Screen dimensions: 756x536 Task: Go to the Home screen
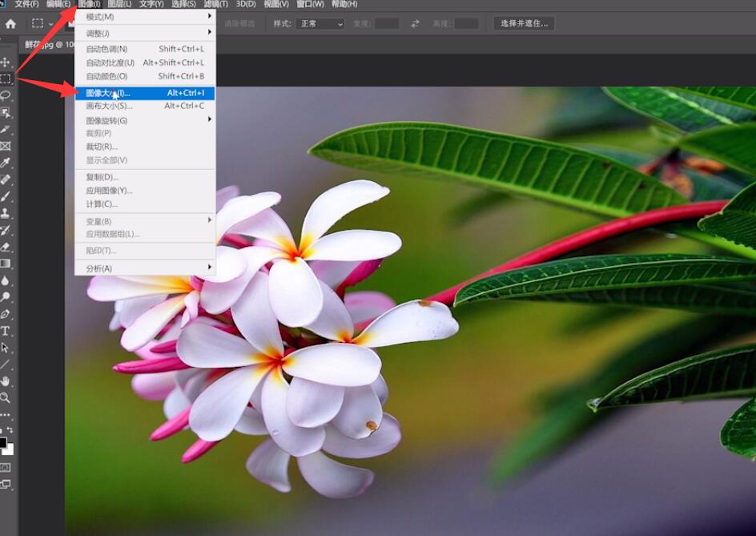click(10, 24)
